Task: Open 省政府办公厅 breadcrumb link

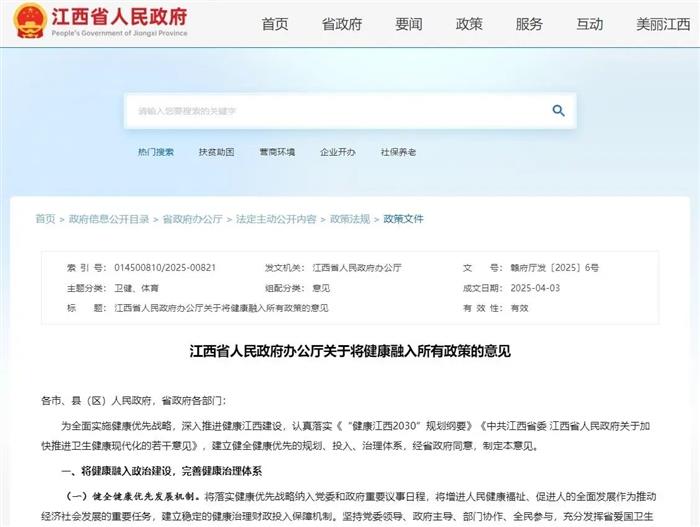Action: coord(192,219)
